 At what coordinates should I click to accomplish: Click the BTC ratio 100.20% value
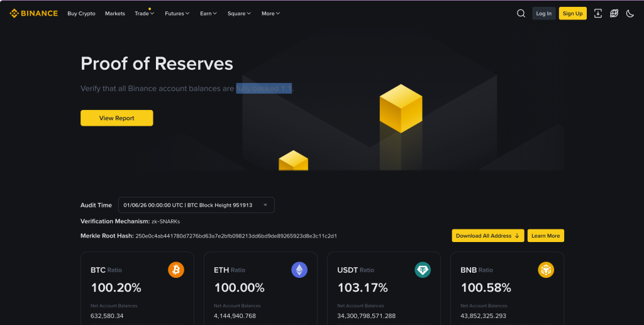click(x=116, y=288)
